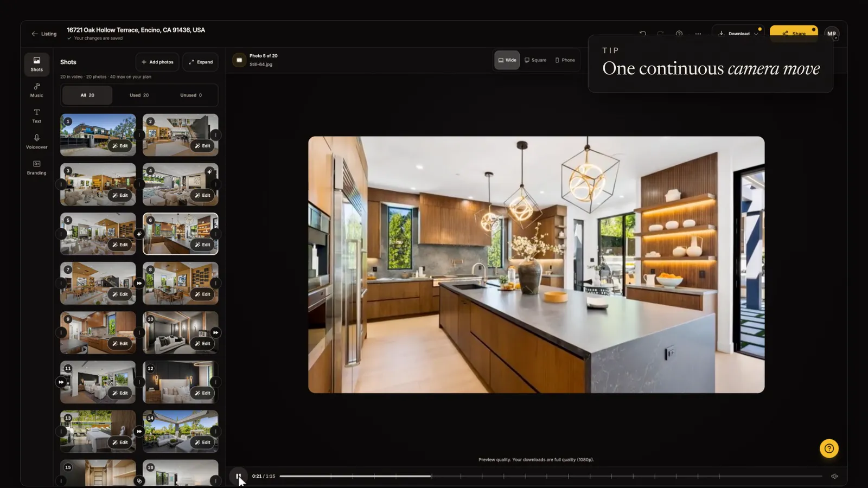
Task: Show the Used 20 shots tab
Action: [x=139, y=95]
